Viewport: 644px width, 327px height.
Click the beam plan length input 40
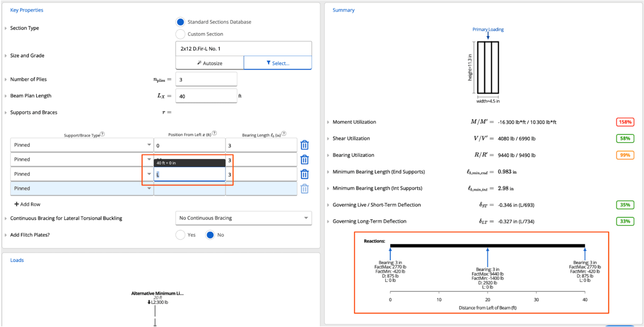206,96
